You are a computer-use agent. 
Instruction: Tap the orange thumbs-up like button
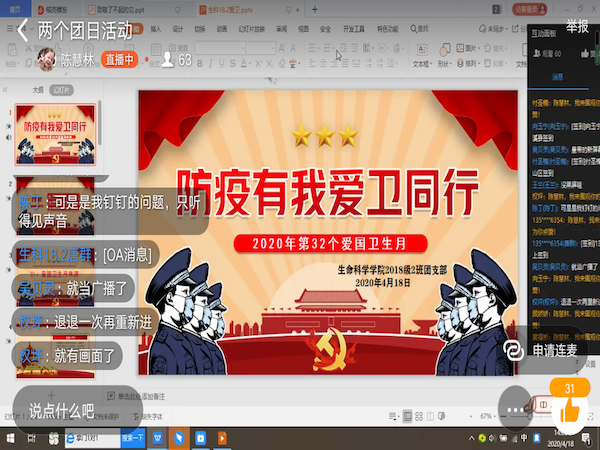[x=569, y=411]
